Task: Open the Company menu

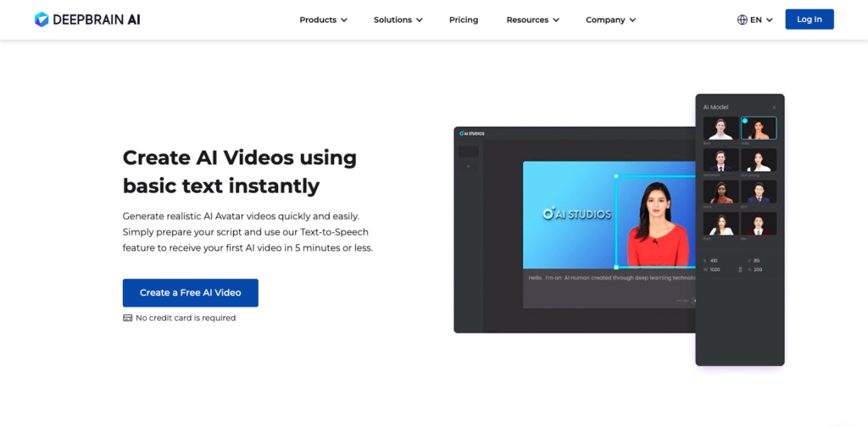Action: click(610, 20)
